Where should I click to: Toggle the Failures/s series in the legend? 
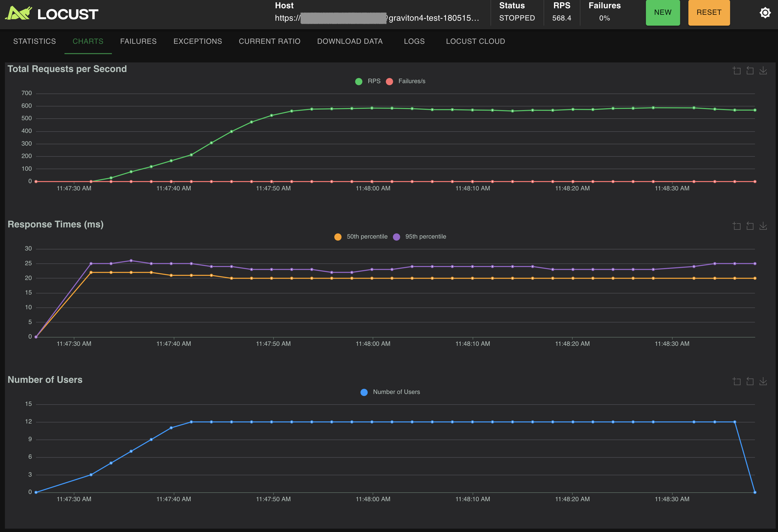tap(405, 81)
